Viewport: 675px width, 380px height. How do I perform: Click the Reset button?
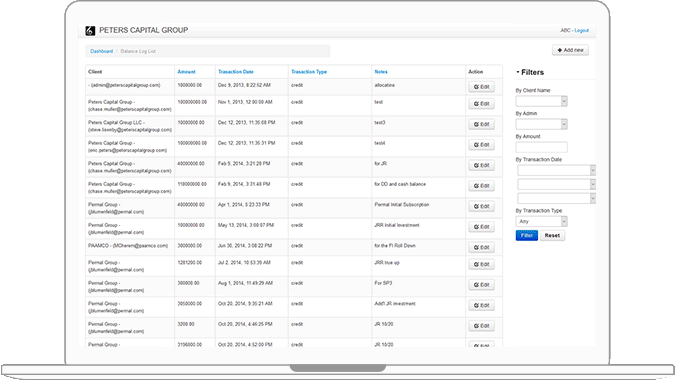tap(552, 235)
